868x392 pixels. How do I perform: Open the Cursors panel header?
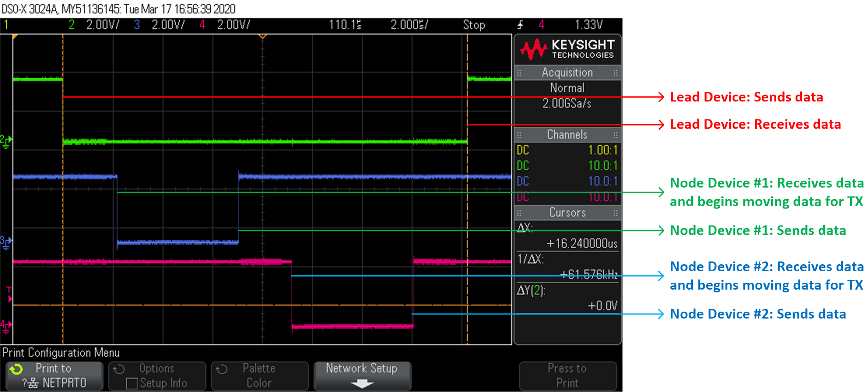[567, 213]
